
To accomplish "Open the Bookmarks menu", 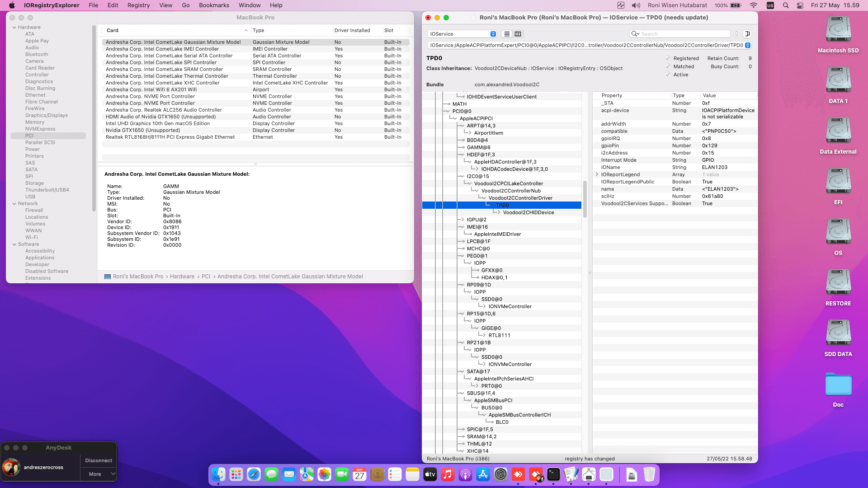I will click(x=214, y=5).
